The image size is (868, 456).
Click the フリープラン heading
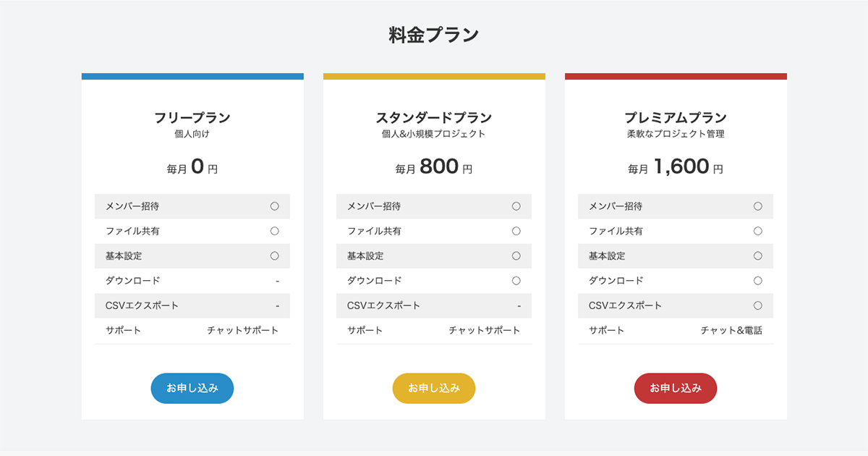tap(192, 117)
